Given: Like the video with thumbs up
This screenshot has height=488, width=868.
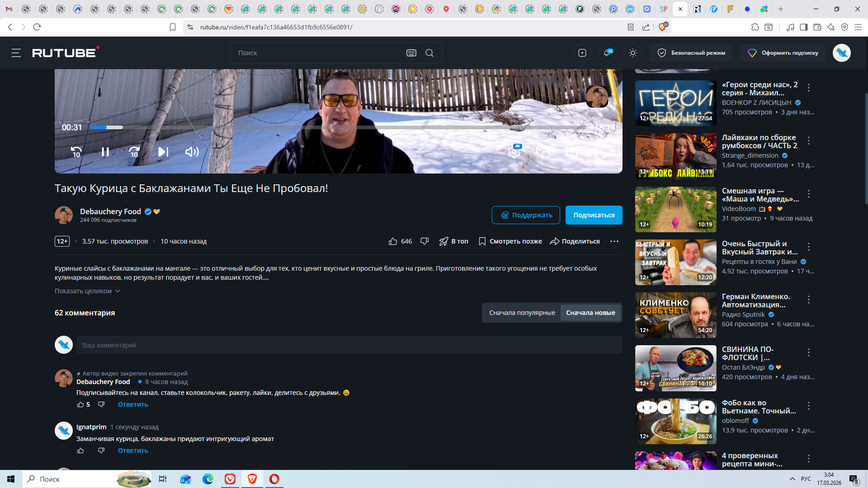Looking at the screenshot, I should click(393, 241).
